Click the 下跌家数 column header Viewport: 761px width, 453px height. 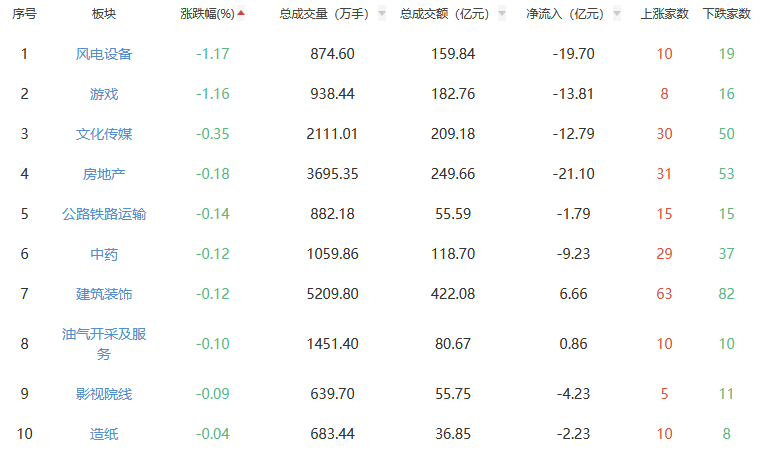point(726,14)
